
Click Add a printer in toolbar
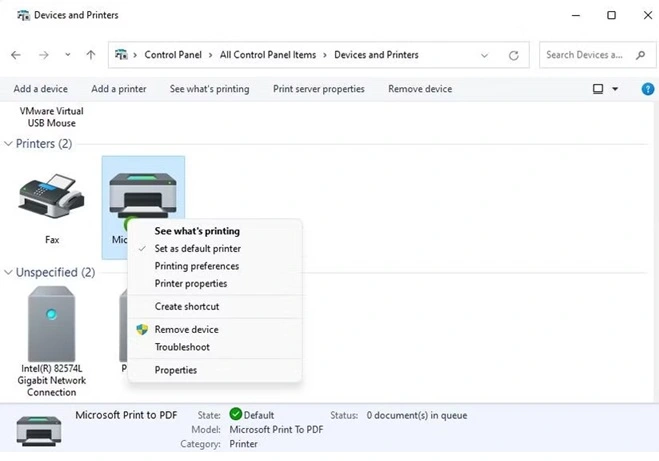click(118, 89)
